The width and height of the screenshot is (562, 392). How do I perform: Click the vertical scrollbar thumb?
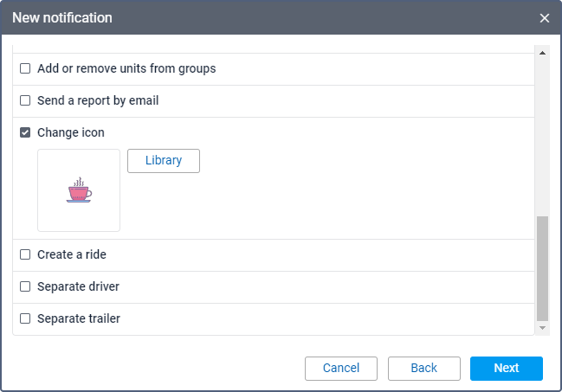coord(543,268)
